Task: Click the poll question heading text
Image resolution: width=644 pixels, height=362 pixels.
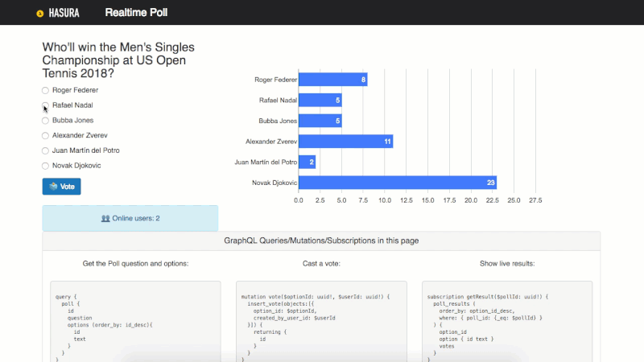Action: coord(118,60)
